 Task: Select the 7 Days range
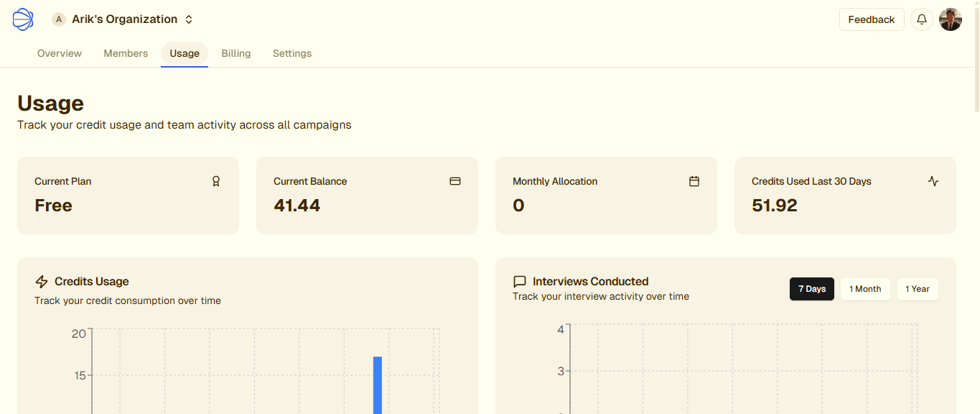tap(812, 289)
